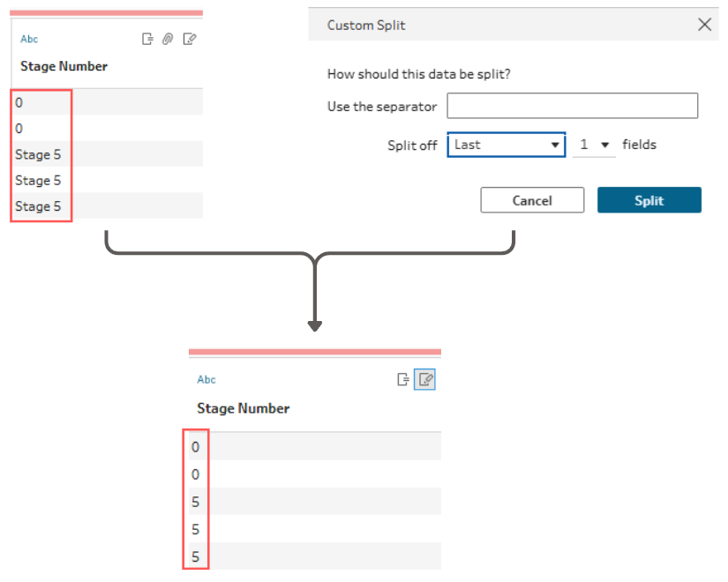The image size is (728, 582).
Task: Click into the Use the separator field
Action: 572,106
